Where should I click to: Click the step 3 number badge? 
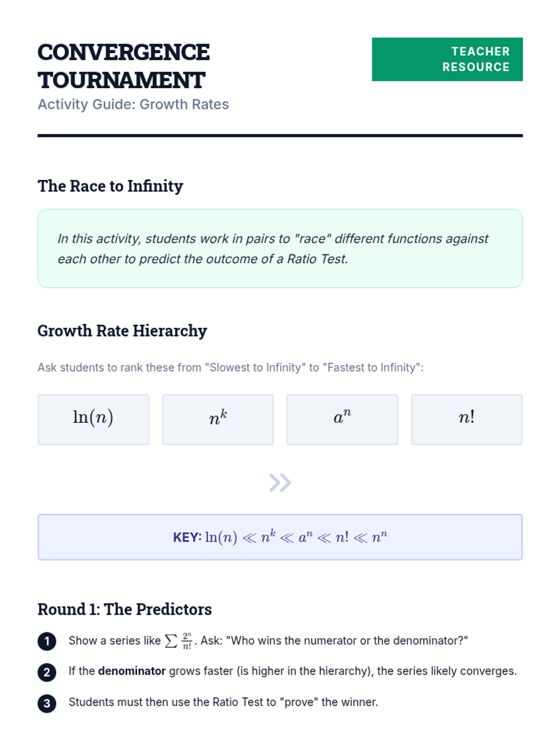[47, 703]
